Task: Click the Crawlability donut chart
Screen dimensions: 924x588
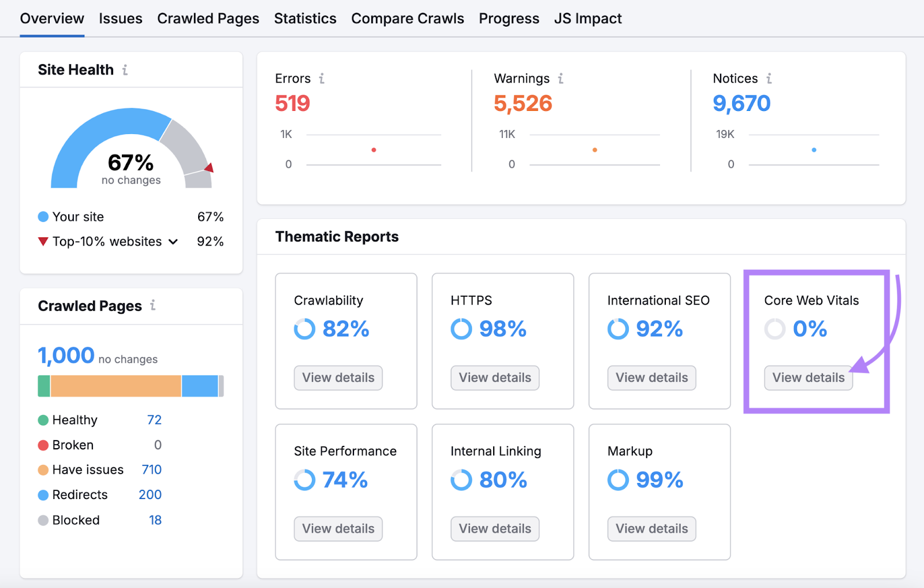Action: coord(304,329)
